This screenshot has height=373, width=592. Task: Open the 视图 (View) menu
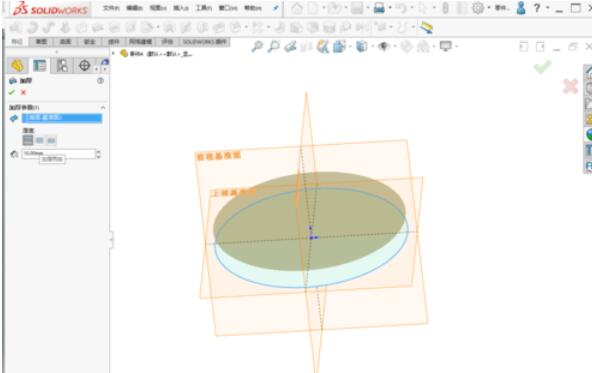pos(158,8)
